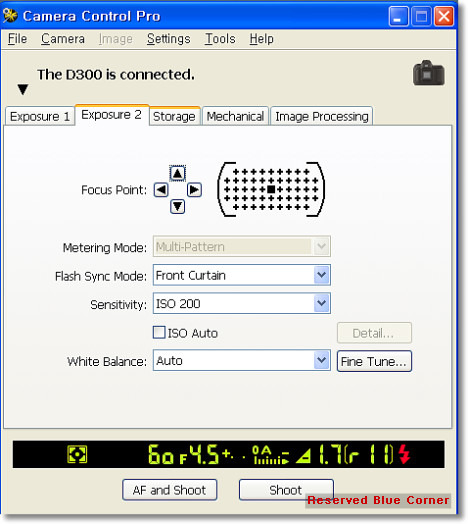Select the Exposure 2 tab

(x=112, y=115)
